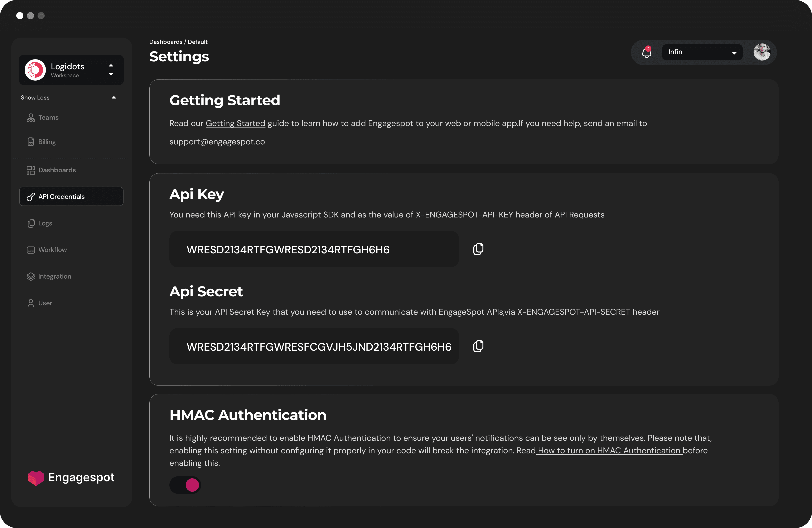
Task: Click the Api Secret key field
Action: click(314, 346)
